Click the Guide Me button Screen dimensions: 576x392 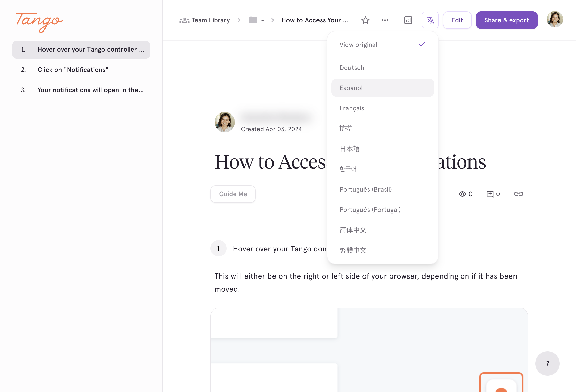(233, 194)
